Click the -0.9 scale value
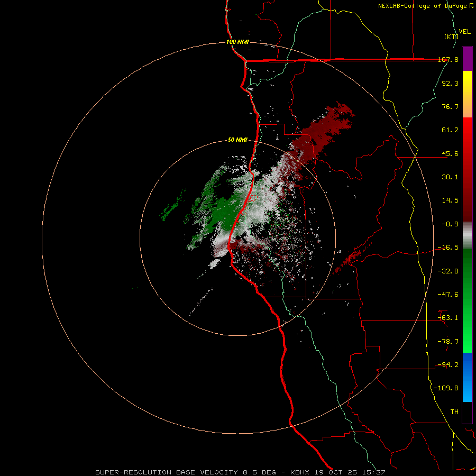Viewport: 476px width, 476px height. [x=450, y=224]
